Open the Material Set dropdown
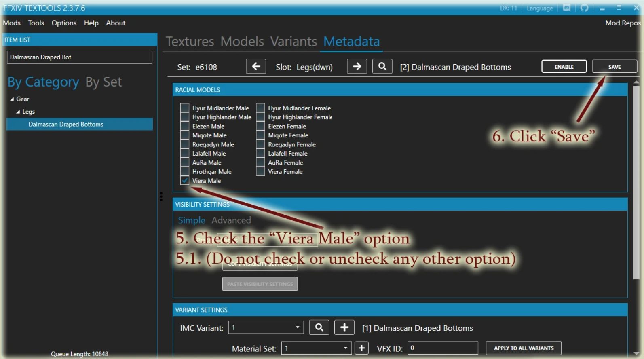 (316, 348)
